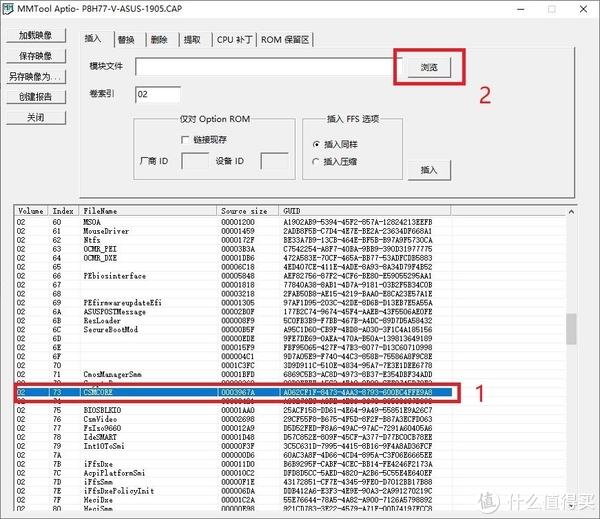Click the 保存映像 (Save Image) button
600x519 pixels.
[36, 56]
